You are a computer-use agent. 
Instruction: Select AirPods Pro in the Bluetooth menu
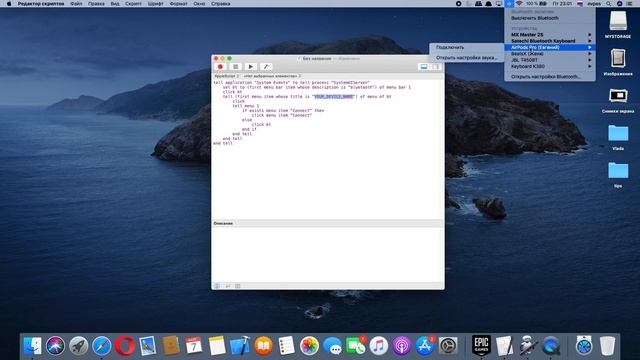[x=550, y=47]
